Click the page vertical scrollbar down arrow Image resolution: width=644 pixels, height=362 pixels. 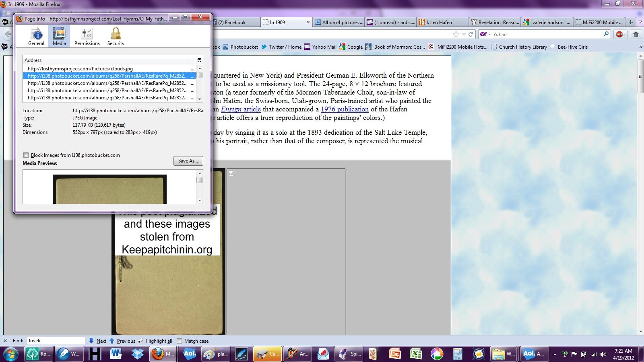click(640, 332)
